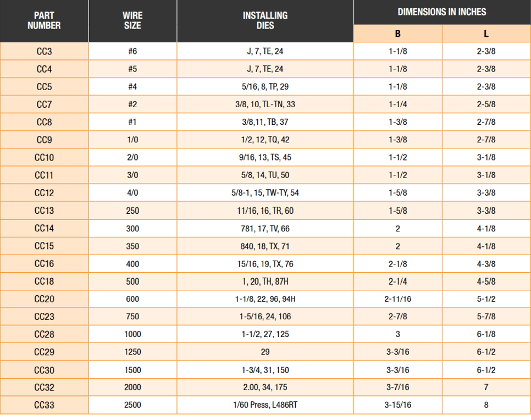Click the CC33 part number cell
Image resolution: width=531 pixels, height=420 pixels.
(x=44, y=405)
